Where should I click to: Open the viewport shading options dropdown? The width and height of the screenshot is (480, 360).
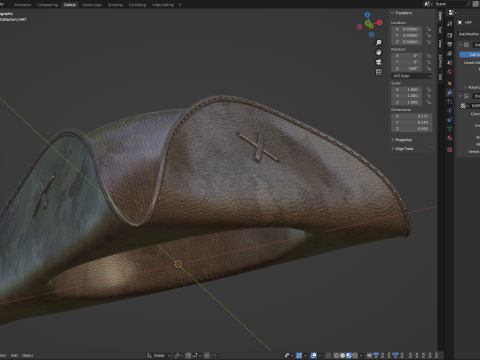click(361, 355)
